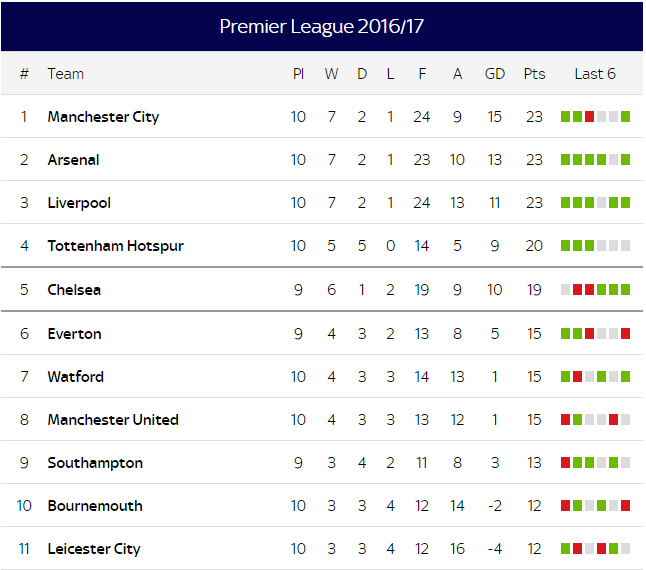Screen dimensions: 646x570
Task: Click Southampton's red Last 6 square
Action: coord(565,463)
